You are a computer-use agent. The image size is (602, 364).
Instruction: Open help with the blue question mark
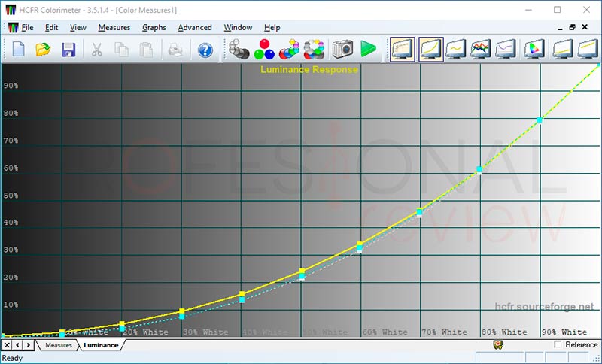click(x=205, y=50)
